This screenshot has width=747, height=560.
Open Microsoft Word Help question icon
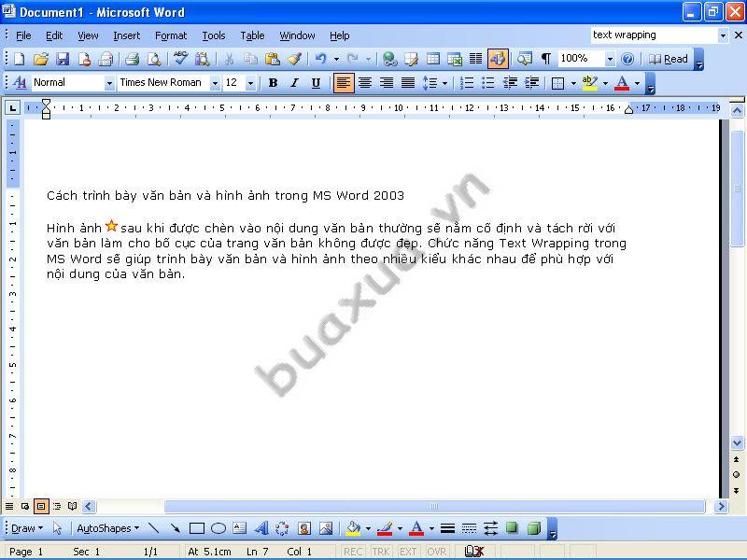coord(627,59)
